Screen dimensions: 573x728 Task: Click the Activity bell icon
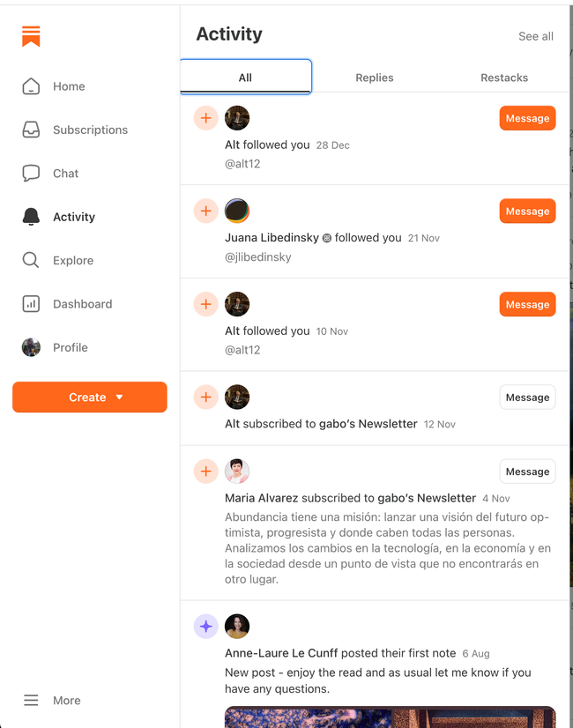pyautogui.click(x=31, y=217)
